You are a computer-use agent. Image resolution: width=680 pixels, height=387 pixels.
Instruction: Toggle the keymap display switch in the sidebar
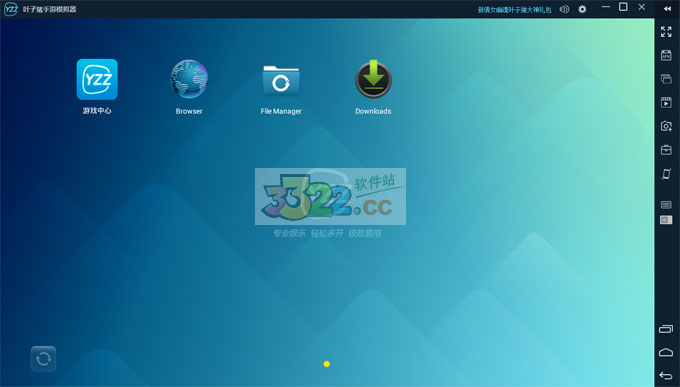click(666, 220)
